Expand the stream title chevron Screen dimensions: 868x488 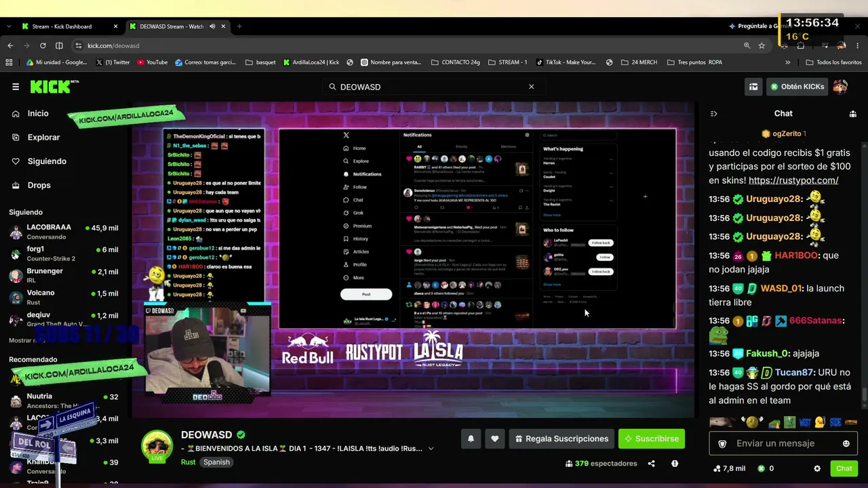[431, 449]
